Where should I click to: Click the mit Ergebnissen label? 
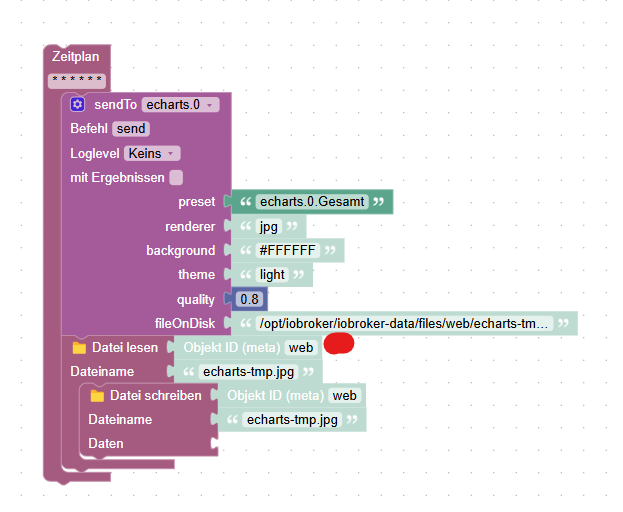click(x=117, y=178)
